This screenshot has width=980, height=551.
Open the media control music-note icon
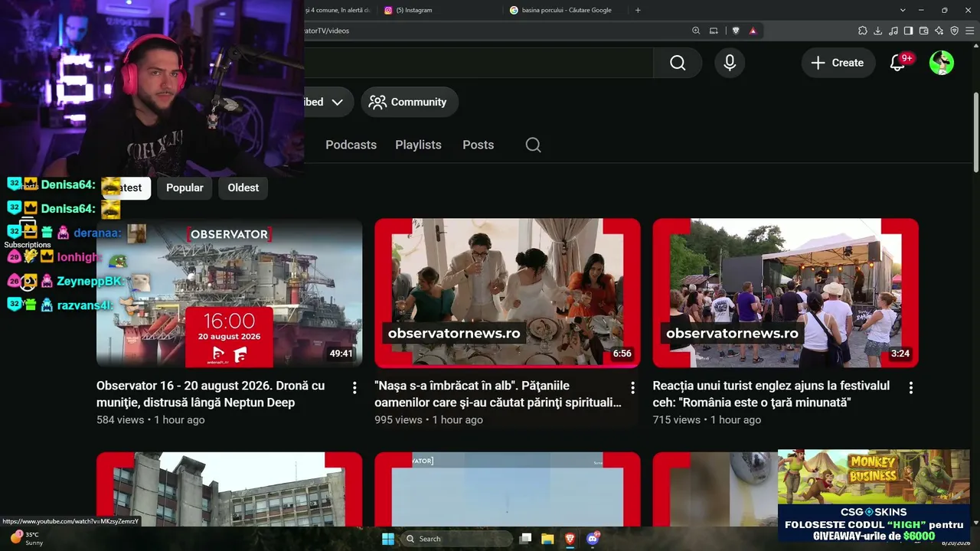tap(893, 31)
